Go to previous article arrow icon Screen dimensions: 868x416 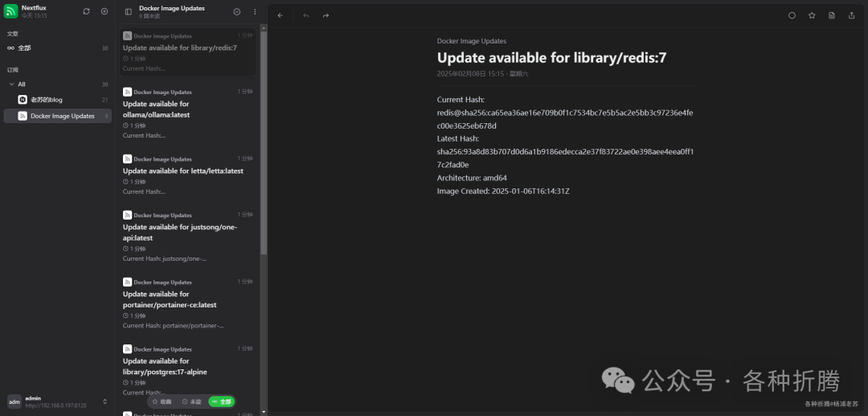click(306, 15)
